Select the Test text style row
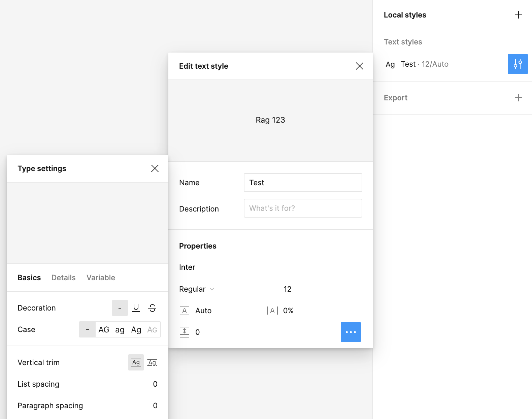The height and width of the screenshot is (419, 532). 440,64
